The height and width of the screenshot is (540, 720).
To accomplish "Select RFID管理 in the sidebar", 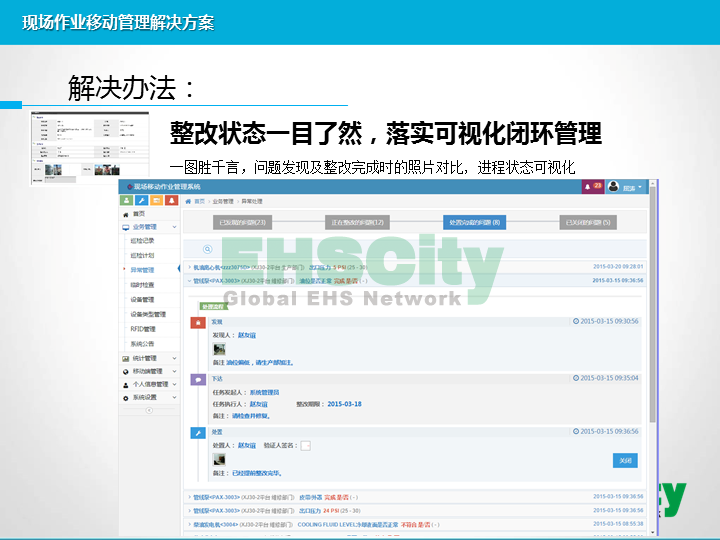I will click(142, 328).
